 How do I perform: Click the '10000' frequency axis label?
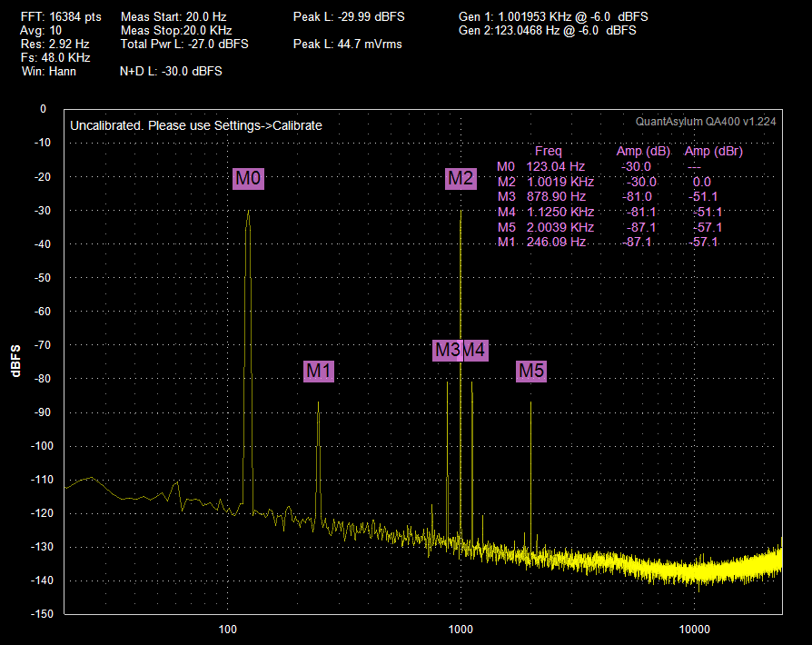click(x=695, y=629)
